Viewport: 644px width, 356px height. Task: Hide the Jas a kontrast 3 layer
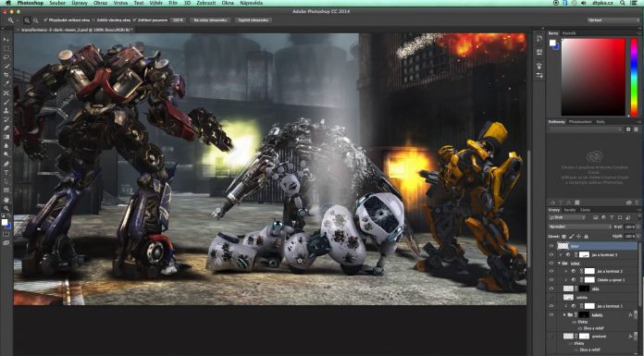[x=551, y=255]
